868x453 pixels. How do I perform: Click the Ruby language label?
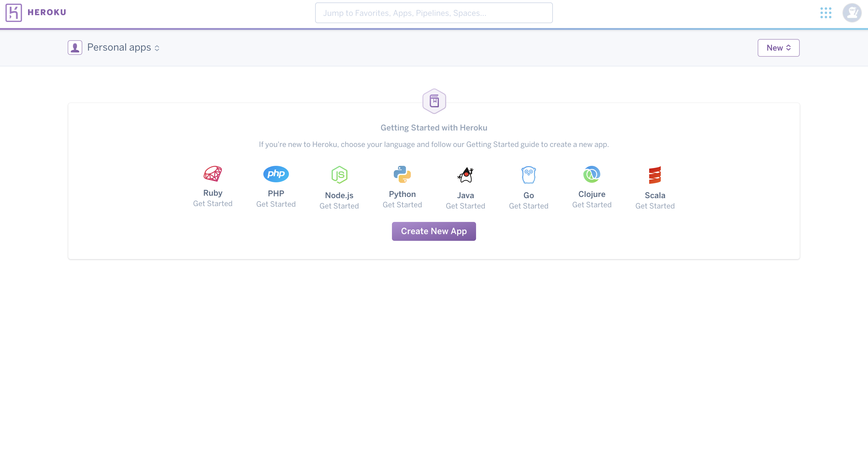click(x=213, y=193)
